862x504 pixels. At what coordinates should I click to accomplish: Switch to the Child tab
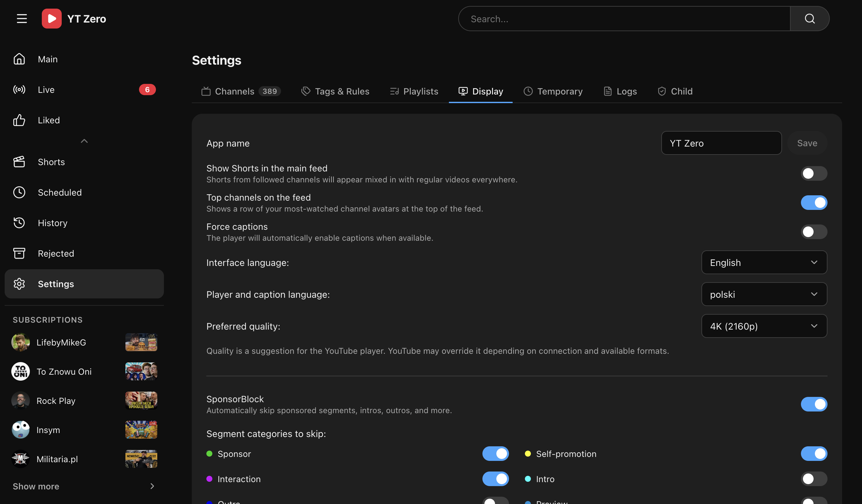click(675, 91)
